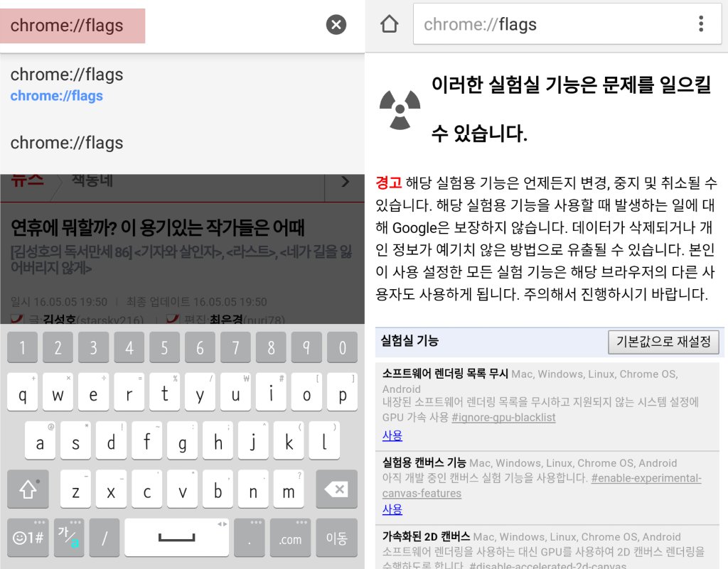This screenshot has height=569, width=728.
Task: Select first chrome://flags suggestion with blue URL
Action: (182, 85)
